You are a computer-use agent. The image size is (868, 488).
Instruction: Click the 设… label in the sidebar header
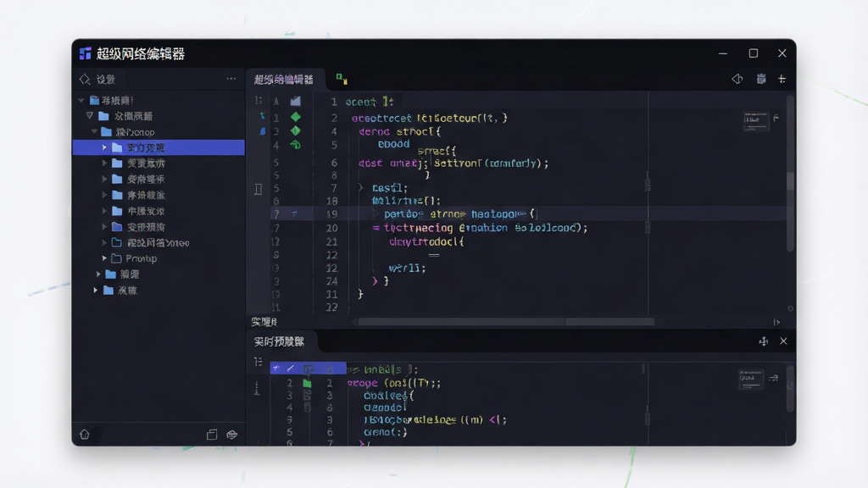106,80
